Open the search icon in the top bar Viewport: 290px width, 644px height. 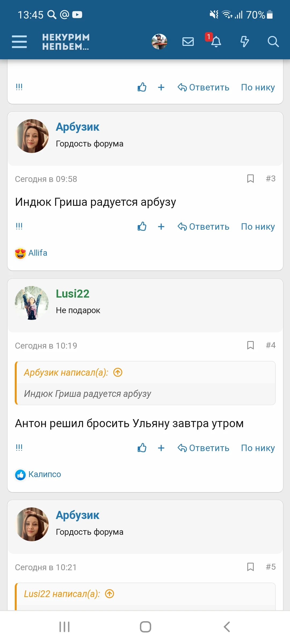(x=273, y=41)
